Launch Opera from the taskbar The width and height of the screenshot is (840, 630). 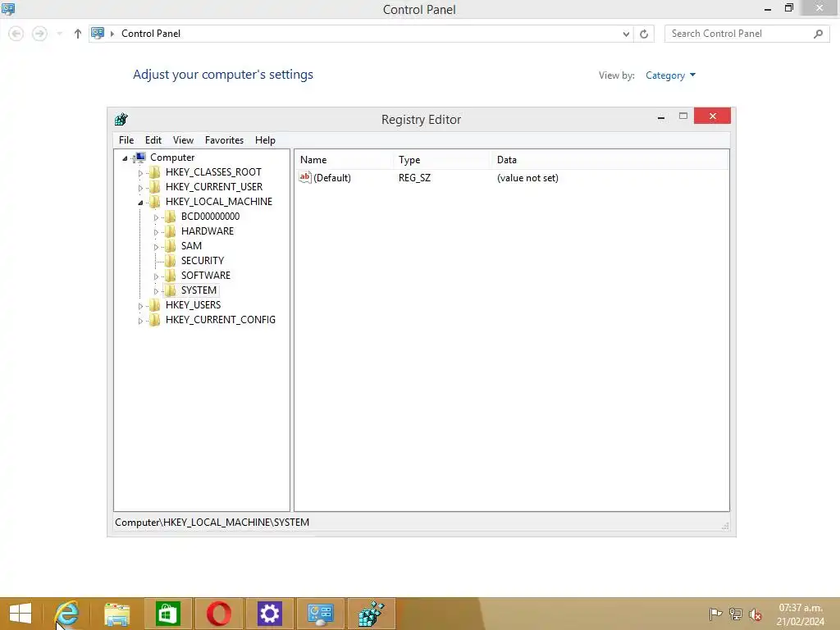218,614
